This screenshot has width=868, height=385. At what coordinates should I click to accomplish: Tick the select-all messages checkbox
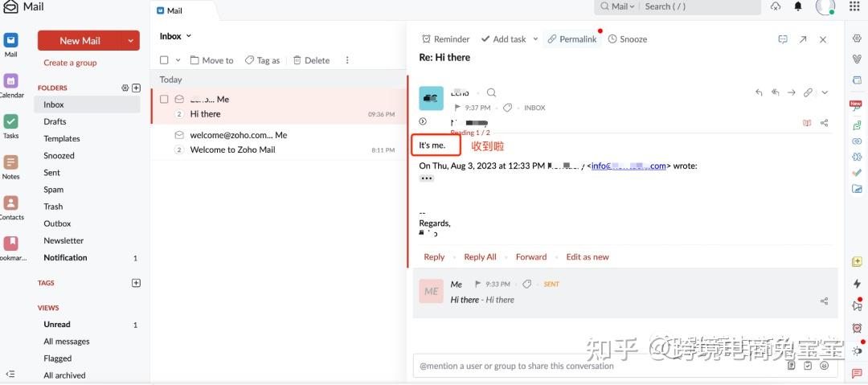tap(164, 60)
